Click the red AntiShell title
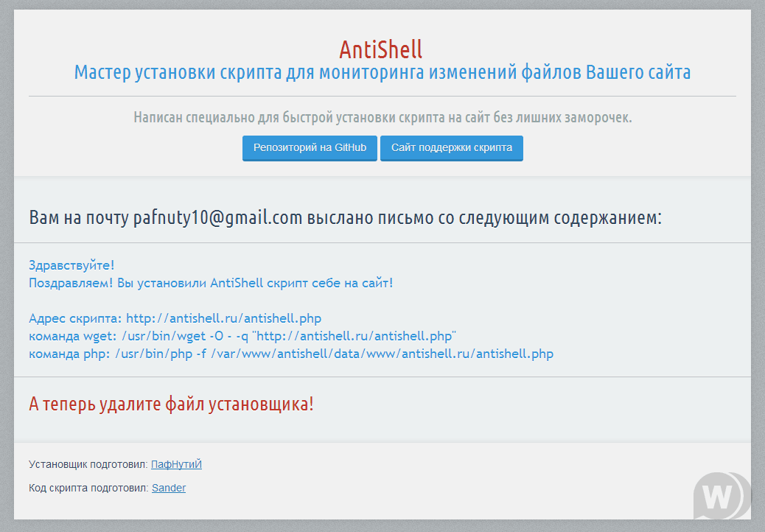This screenshot has width=765, height=532. [x=381, y=50]
